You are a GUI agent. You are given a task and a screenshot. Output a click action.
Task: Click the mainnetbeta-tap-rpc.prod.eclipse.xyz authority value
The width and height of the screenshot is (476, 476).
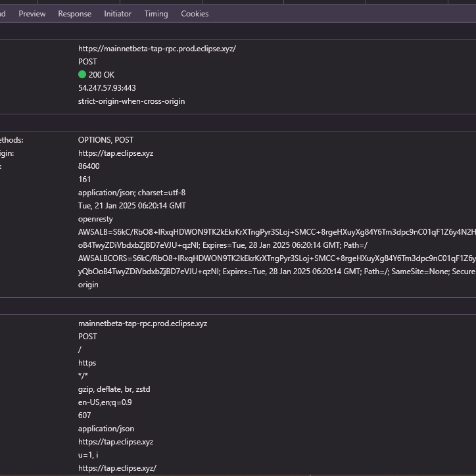pos(143,323)
